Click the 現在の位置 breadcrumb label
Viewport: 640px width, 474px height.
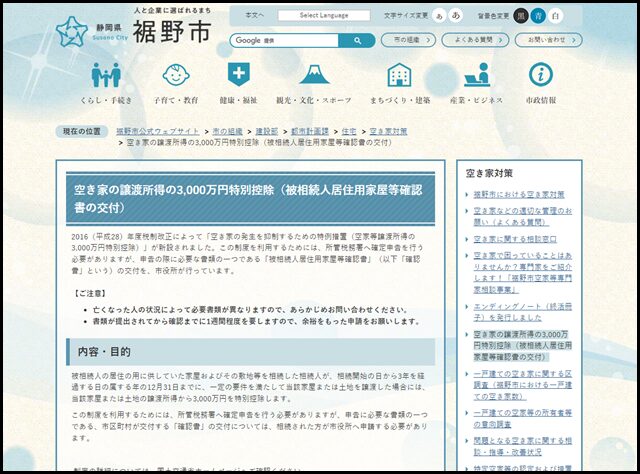(x=81, y=131)
